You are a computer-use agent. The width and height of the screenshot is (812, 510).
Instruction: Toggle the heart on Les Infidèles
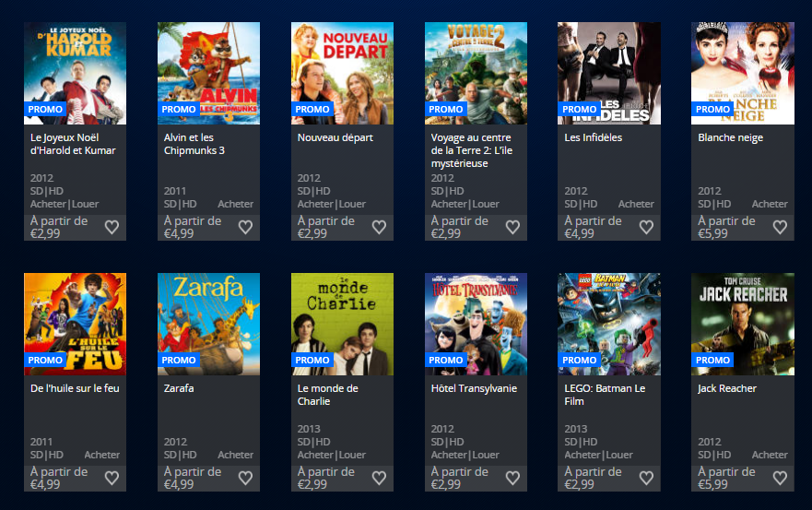point(646,227)
